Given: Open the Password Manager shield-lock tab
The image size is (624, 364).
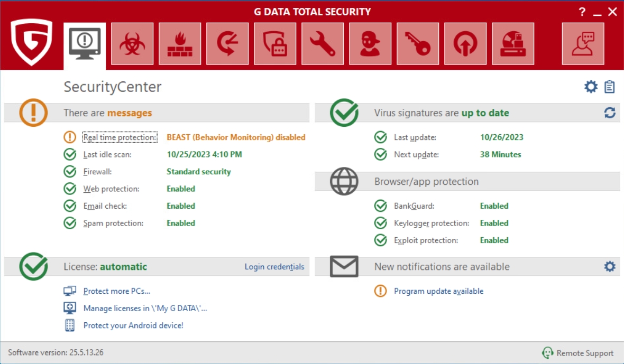Looking at the screenshot, I should pyautogui.click(x=275, y=44).
